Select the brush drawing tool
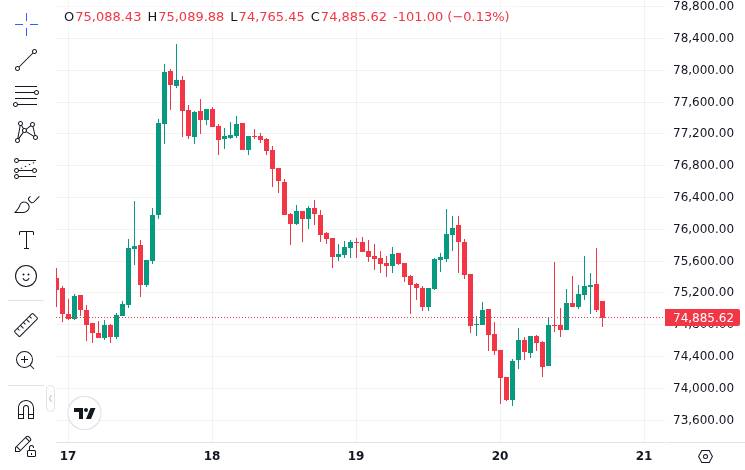 26,204
